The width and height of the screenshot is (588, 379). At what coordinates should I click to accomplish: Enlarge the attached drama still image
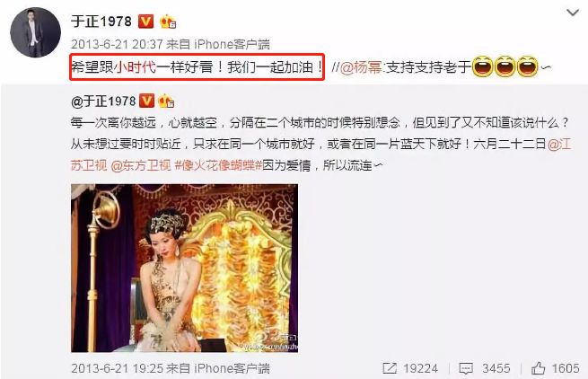(x=185, y=268)
